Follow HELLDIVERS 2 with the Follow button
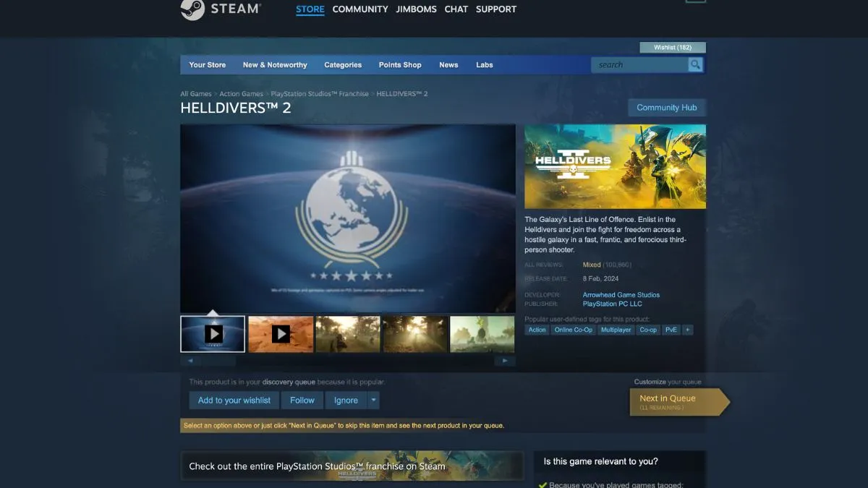868x488 pixels. pos(302,400)
